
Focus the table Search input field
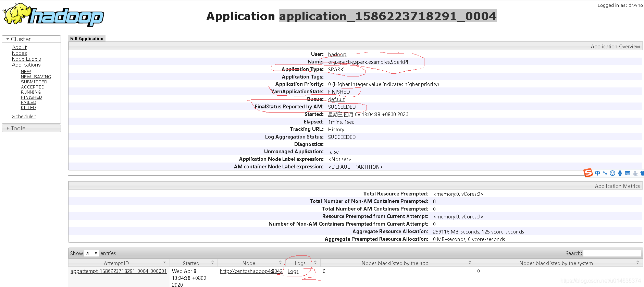(x=612, y=253)
